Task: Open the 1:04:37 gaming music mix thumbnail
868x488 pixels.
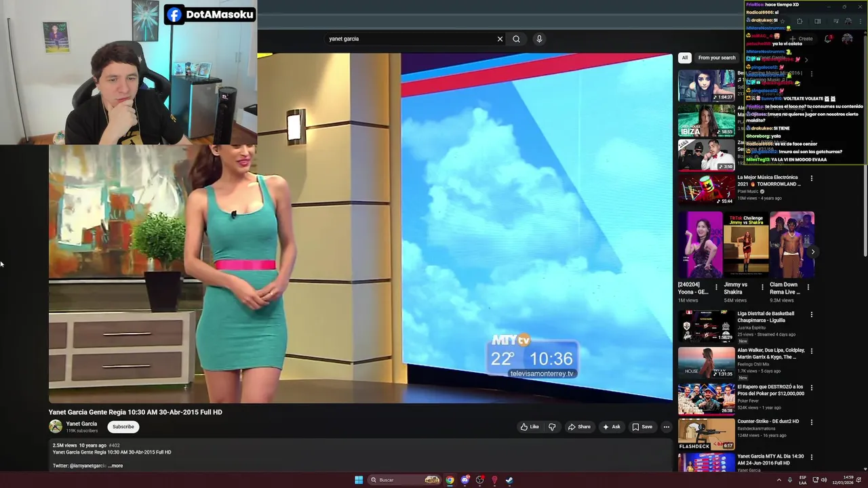Action: 707,85
